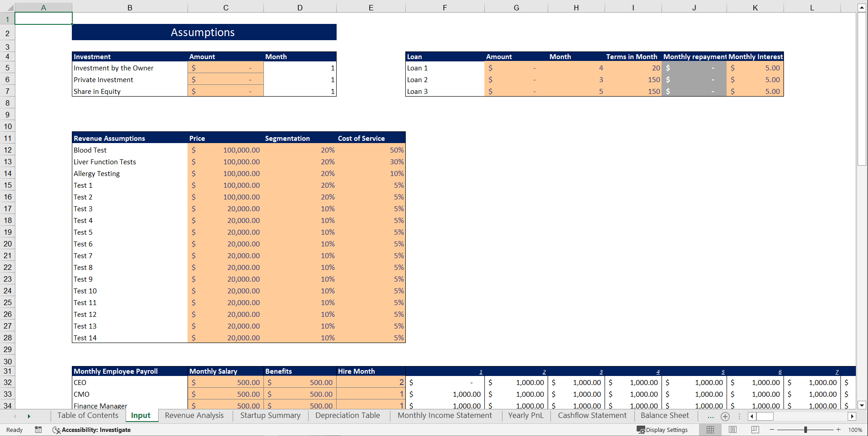Screen dimensions: 868x436
Task: Select row 31 header
Action: coord(8,371)
